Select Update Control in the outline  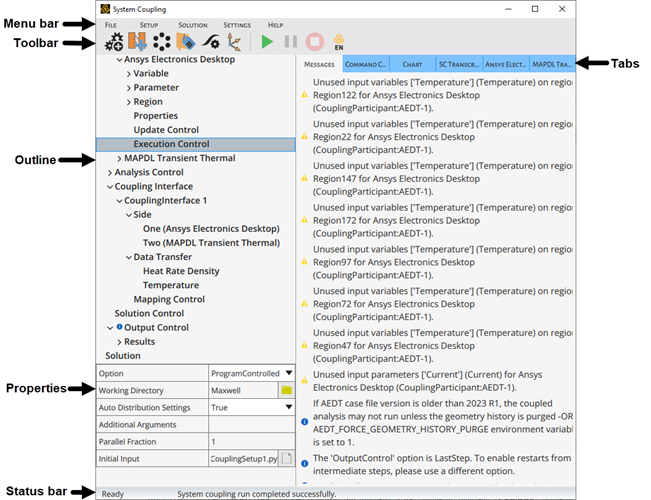point(166,130)
